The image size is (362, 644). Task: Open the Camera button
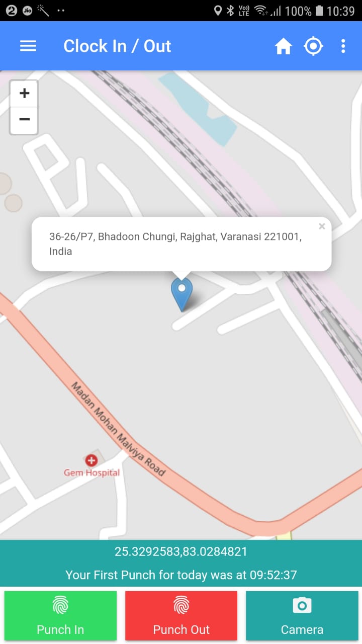point(302,616)
